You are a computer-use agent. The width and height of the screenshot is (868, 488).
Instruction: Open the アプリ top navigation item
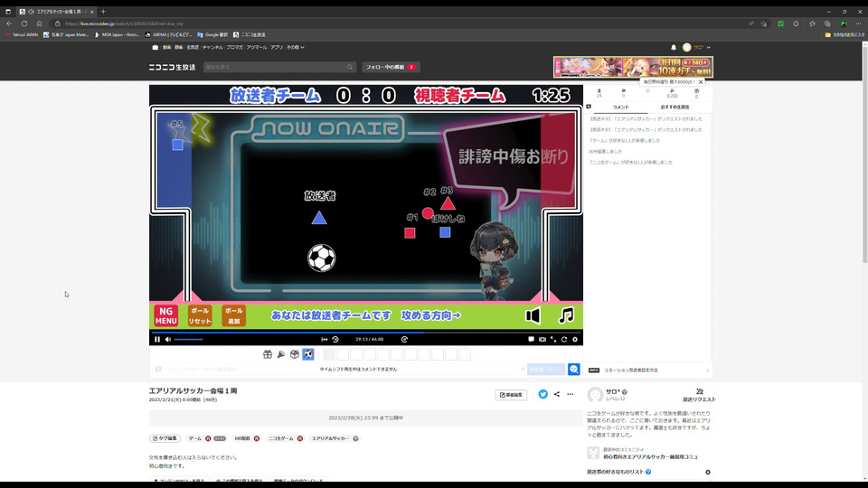[x=277, y=48]
